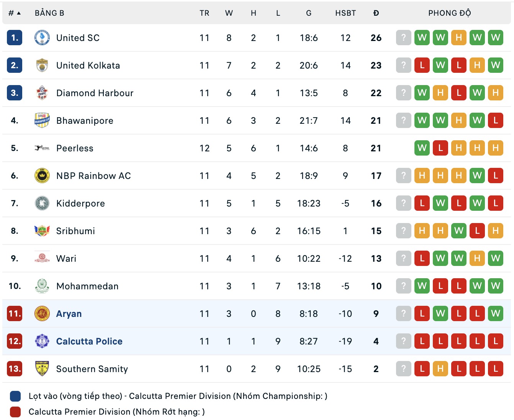
Task: Click the United Kolkata club crest
Action: point(42,66)
